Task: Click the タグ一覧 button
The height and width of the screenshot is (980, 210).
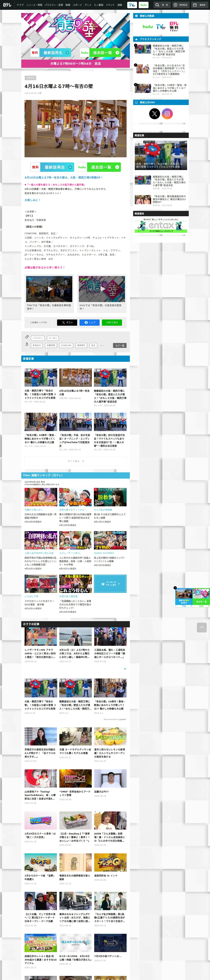Action: [x=120, y=345]
